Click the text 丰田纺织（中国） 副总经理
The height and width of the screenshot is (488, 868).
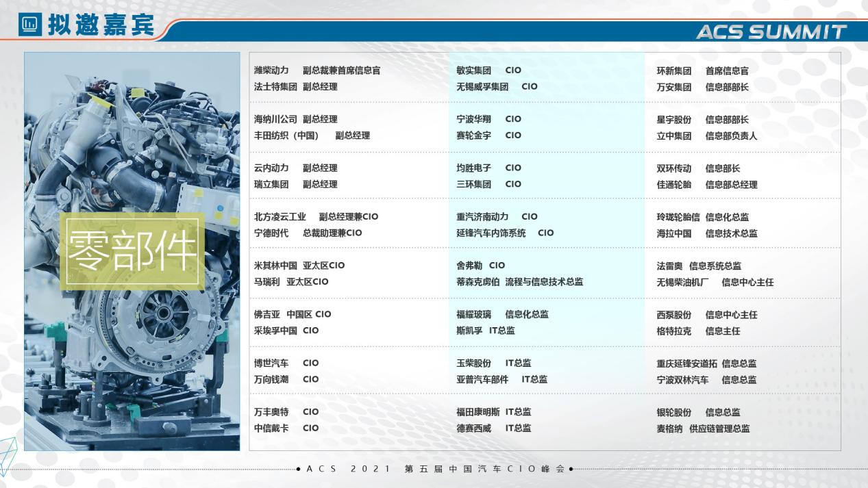coord(312,136)
